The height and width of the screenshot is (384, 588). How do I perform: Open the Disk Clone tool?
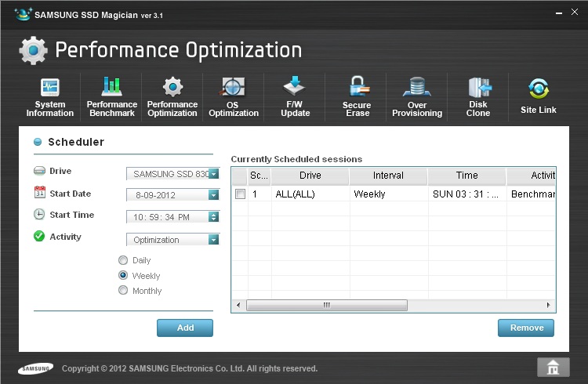click(478, 96)
